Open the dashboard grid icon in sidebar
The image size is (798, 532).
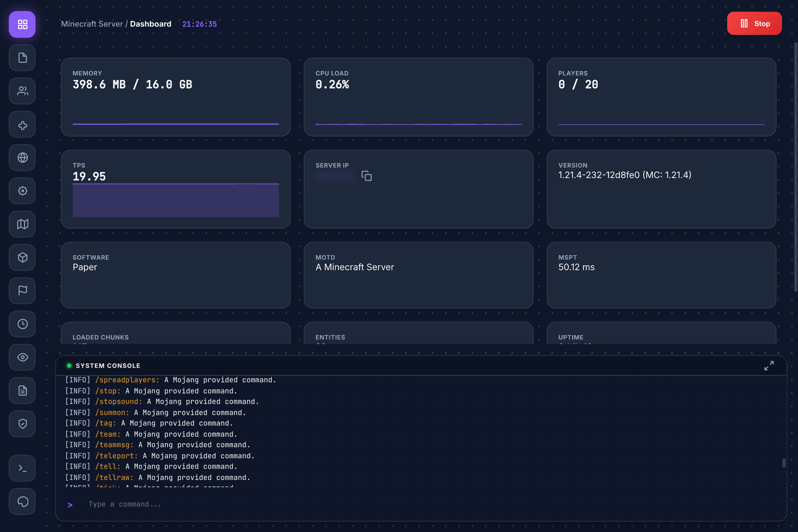tap(22, 24)
